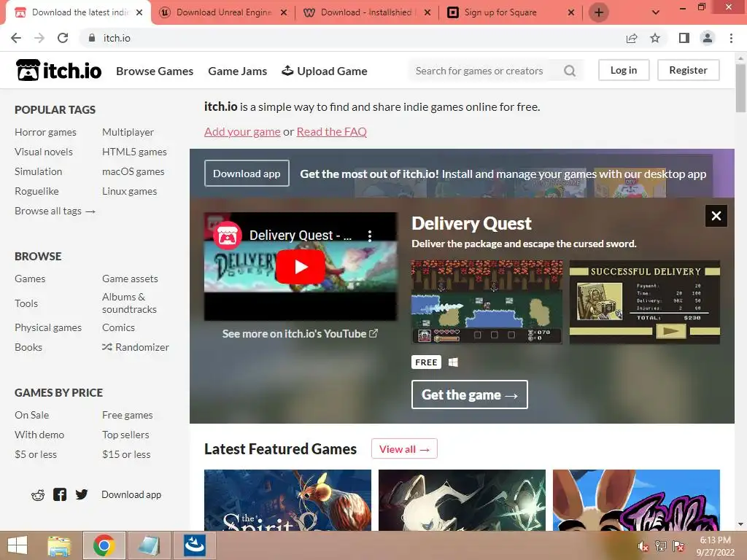Dismiss the Delivery Quest featured banner

pos(716,216)
